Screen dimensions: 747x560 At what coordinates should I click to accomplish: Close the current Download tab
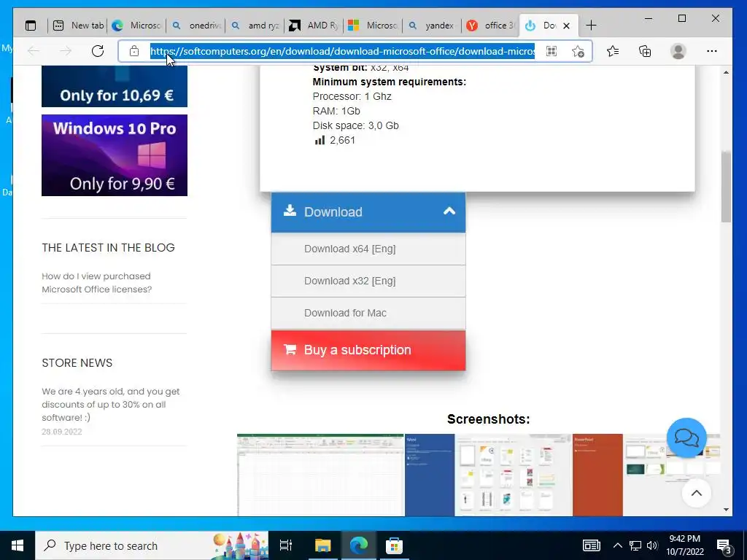click(566, 26)
